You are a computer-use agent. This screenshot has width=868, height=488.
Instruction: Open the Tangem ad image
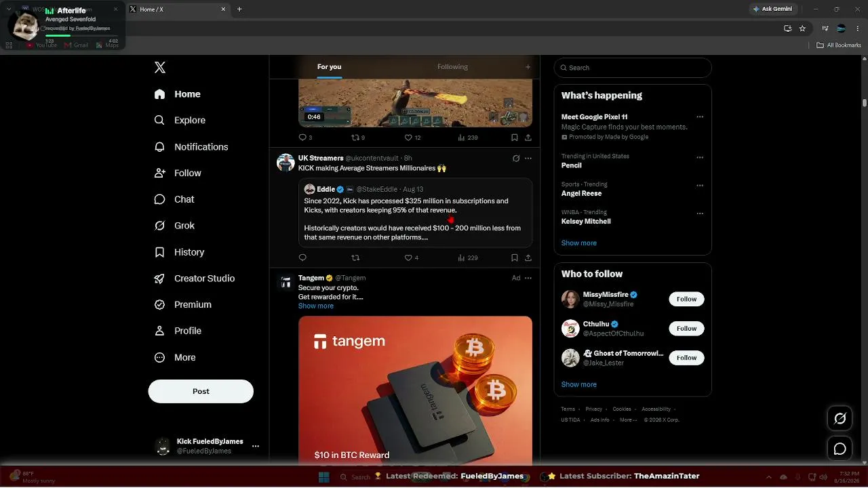[415, 390]
